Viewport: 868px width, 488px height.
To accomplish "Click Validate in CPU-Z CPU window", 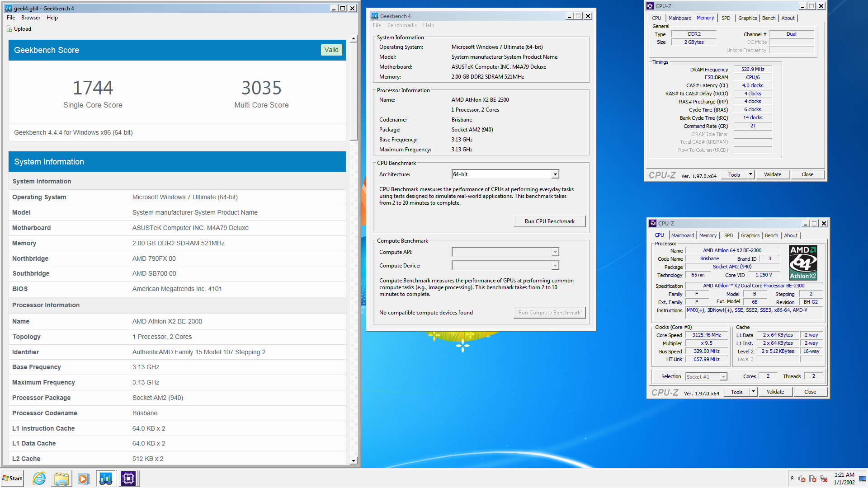I will point(775,392).
